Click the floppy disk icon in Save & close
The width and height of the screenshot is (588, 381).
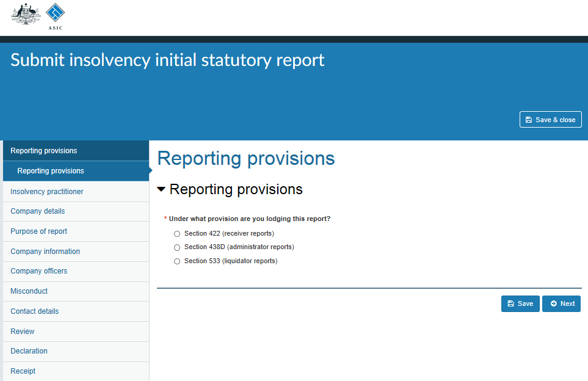(529, 120)
